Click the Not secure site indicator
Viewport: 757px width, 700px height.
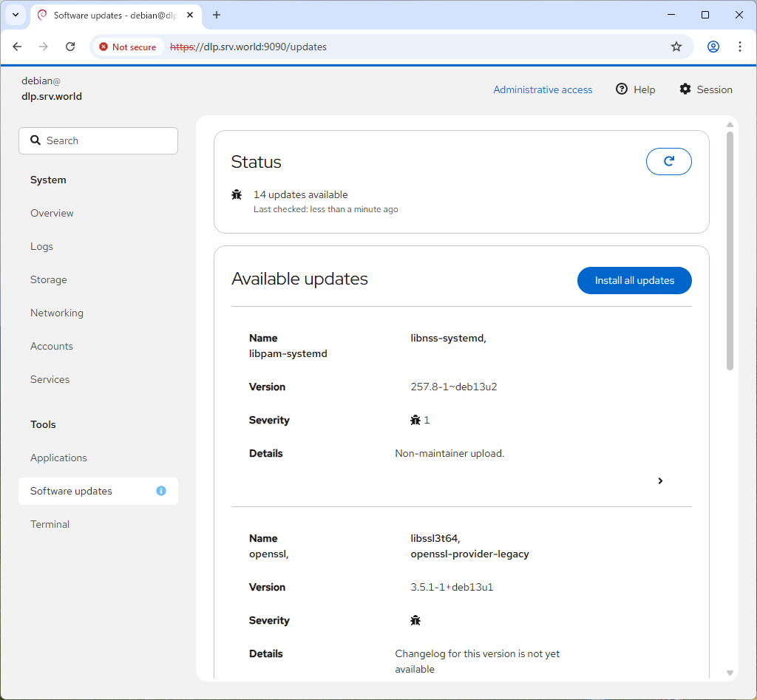pyautogui.click(x=128, y=47)
